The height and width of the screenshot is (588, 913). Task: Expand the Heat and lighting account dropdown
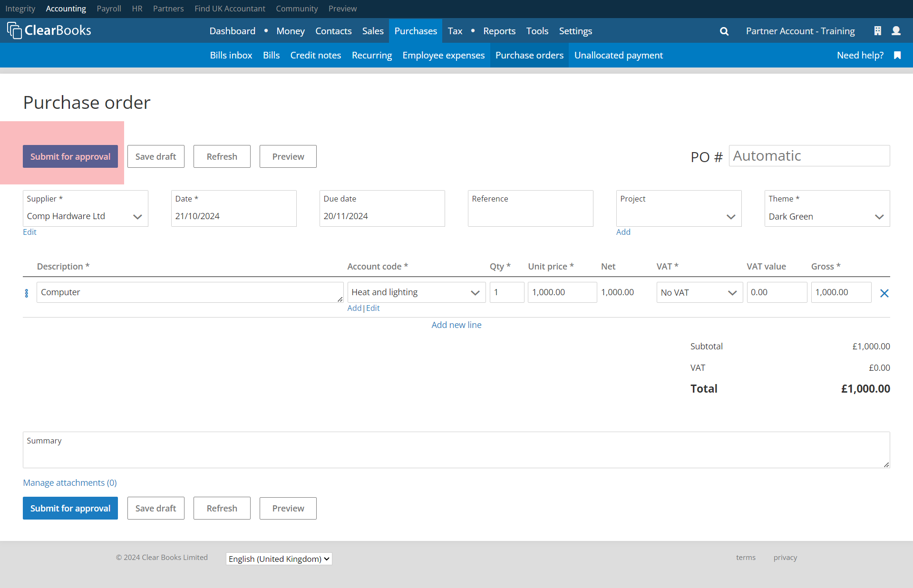pos(475,293)
